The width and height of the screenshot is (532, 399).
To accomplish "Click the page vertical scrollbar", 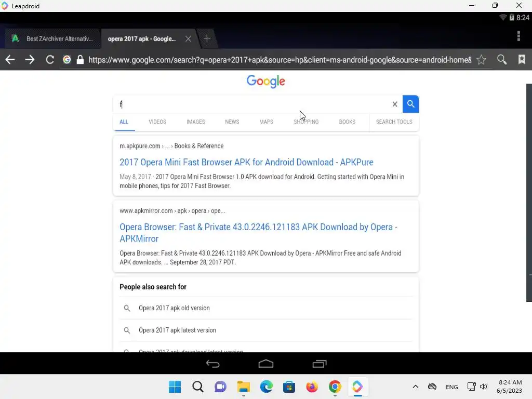I will (x=529, y=192).
